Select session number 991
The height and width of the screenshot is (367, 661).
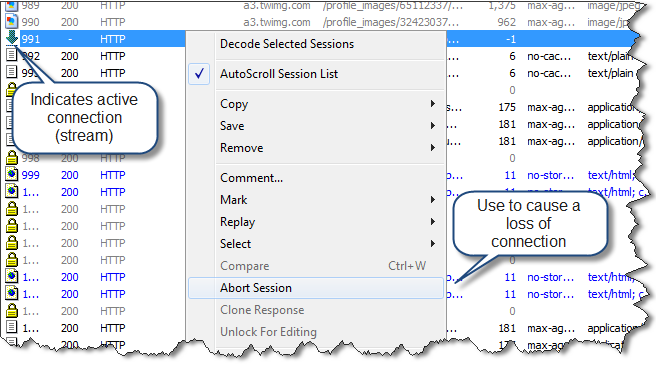click(x=31, y=39)
